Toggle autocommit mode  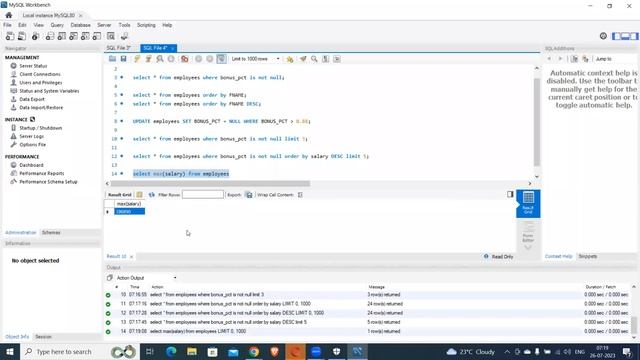point(221,59)
